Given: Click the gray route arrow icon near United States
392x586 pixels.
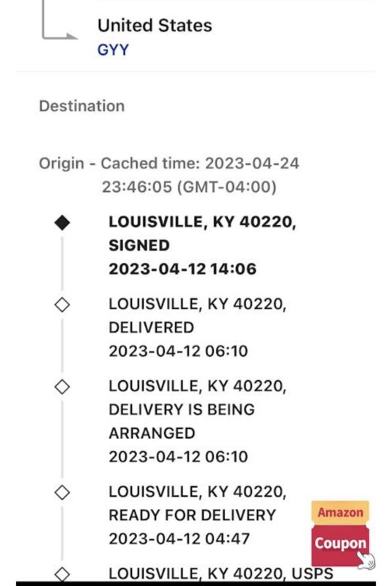Looking at the screenshot, I should 59,20.
